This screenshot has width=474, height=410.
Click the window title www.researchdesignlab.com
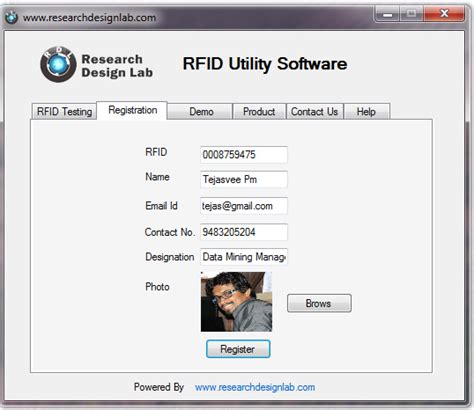89,18
